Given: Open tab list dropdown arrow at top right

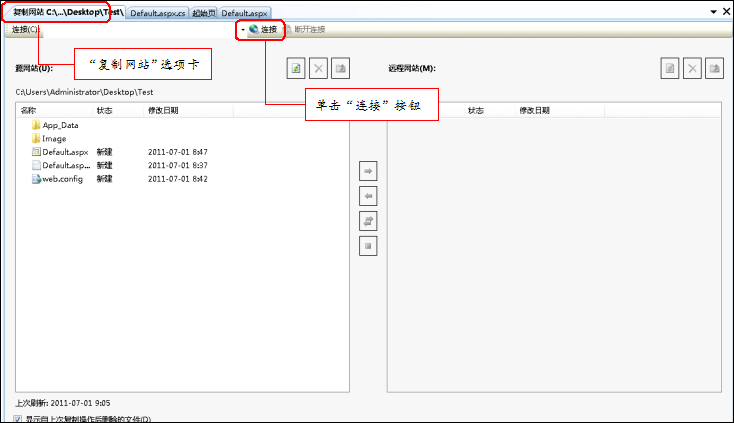Looking at the screenshot, I should 712,12.
